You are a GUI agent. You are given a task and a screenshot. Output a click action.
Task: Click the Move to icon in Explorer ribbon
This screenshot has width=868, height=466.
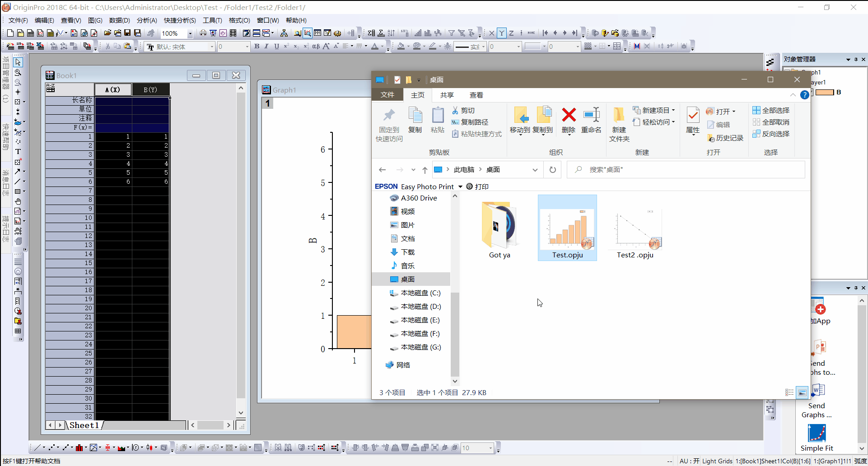tap(520, 121)
